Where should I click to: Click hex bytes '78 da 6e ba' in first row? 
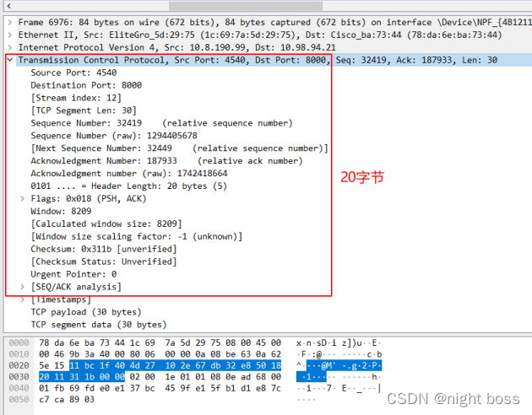67,342
